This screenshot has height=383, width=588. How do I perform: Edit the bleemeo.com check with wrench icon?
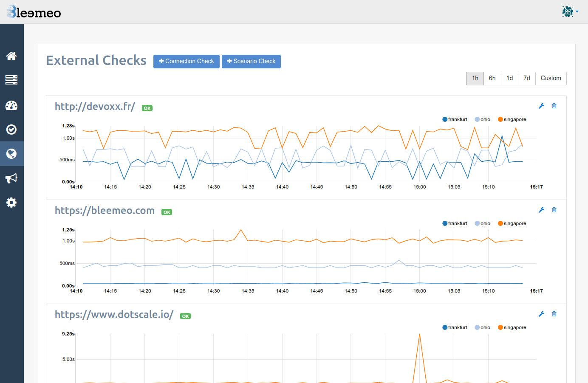click(541, 210)
